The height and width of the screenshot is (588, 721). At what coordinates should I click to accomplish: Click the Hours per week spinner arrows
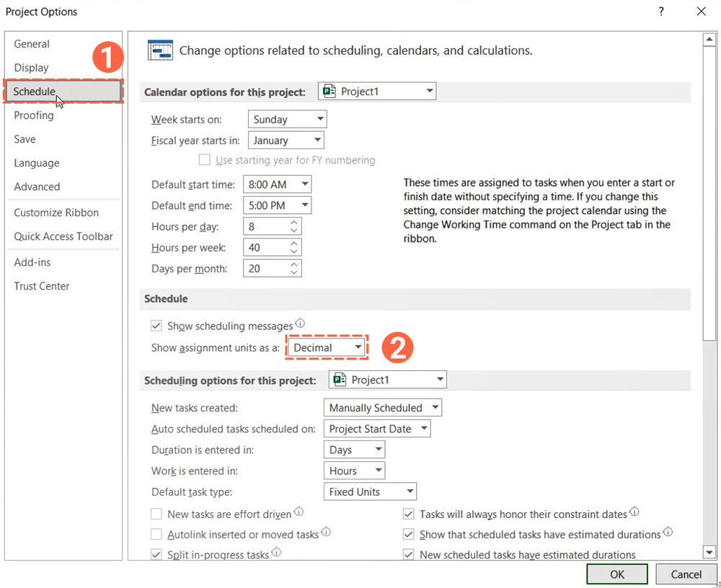pos(294,247)
